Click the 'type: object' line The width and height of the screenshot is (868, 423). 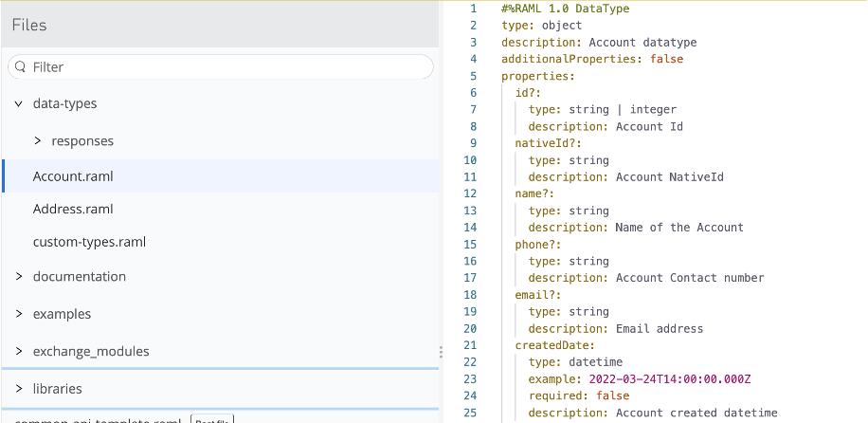541,26
